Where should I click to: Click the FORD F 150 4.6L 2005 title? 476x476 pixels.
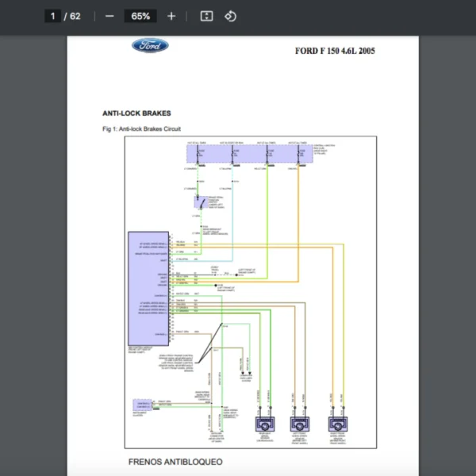[x=335, y=52]
